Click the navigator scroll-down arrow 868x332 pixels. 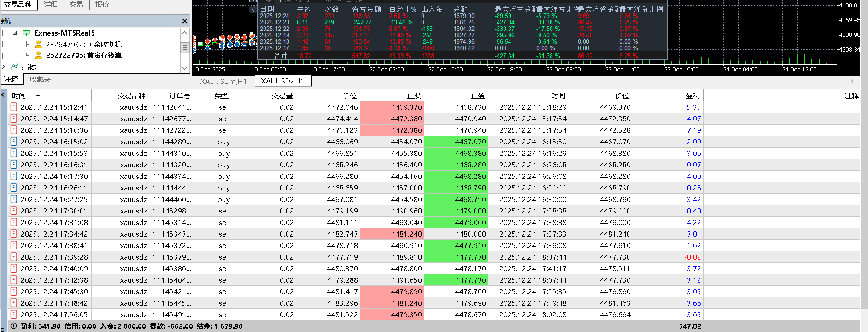click(185, 68)
